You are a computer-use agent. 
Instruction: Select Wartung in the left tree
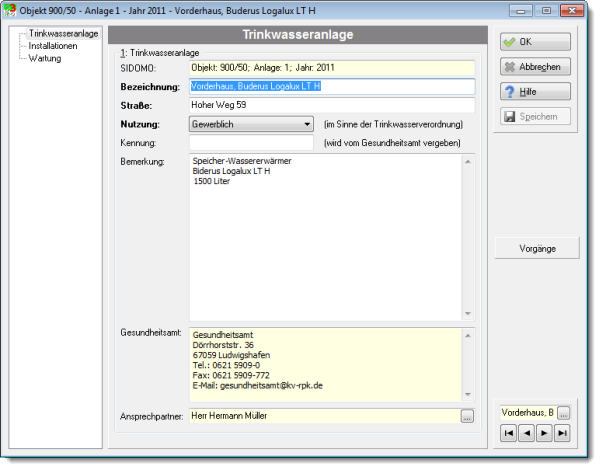point(45,58)
